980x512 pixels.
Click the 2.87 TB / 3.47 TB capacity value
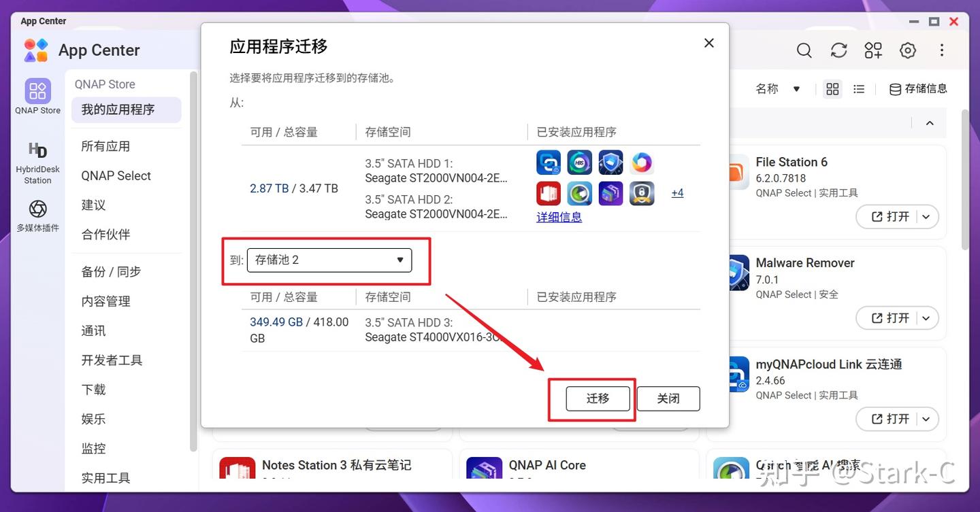pos(294,188)
